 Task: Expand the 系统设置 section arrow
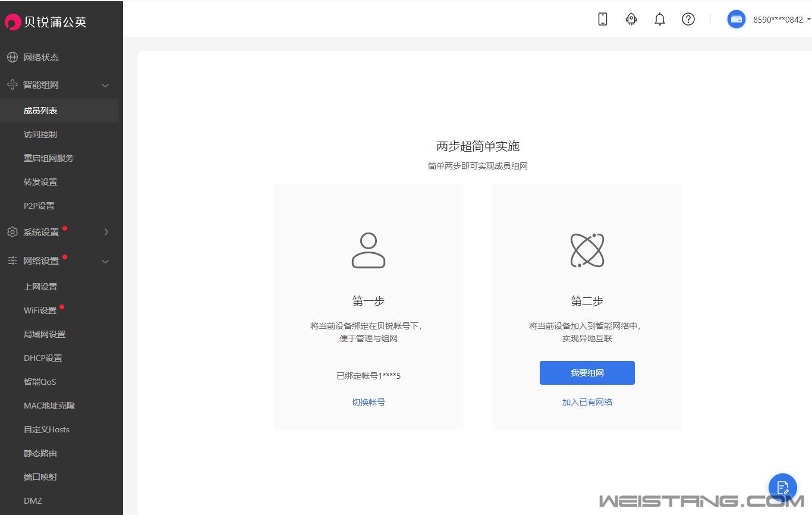(x=106, y=232)
